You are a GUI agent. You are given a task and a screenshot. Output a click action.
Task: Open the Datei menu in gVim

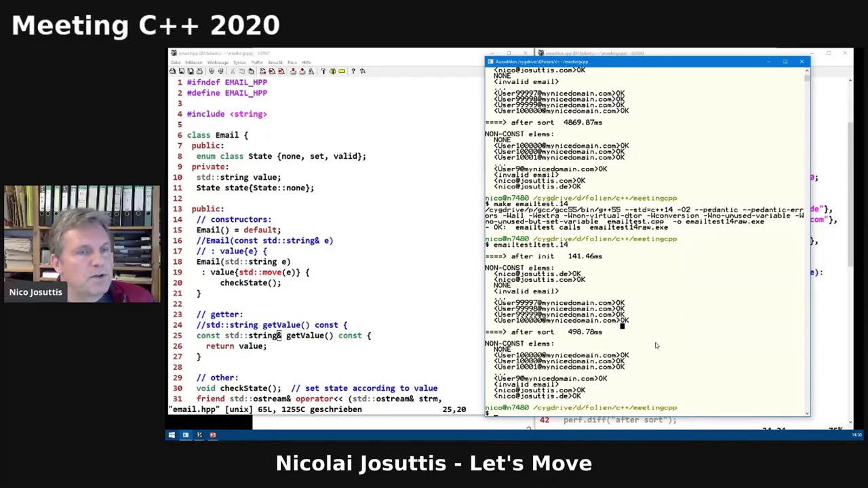176,62
